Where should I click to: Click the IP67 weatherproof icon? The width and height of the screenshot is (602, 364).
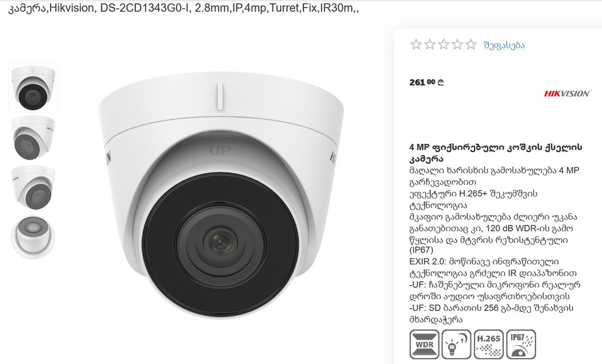pyautogui.click(x=521, y=344)
